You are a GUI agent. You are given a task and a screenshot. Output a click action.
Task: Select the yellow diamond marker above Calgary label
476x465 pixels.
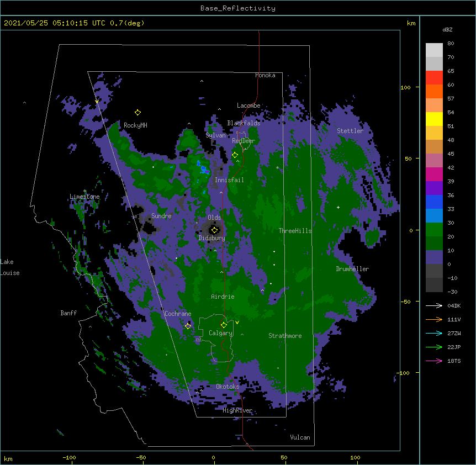224,325
